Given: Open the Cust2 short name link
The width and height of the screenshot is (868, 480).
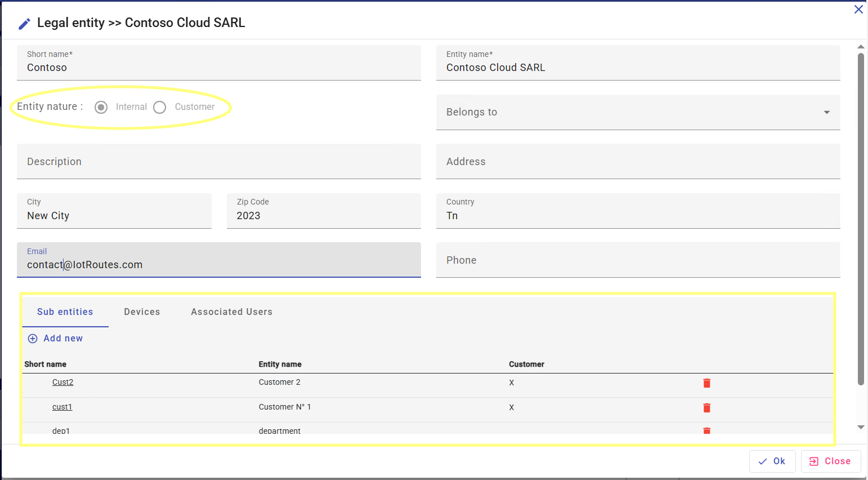Looking at the screenshot, I should coord(62,382).
